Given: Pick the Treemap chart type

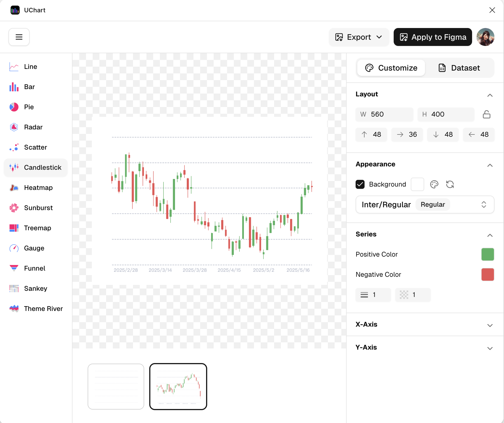Looking at the screenshot, I should pyautogui.click(x=37, y=228).
